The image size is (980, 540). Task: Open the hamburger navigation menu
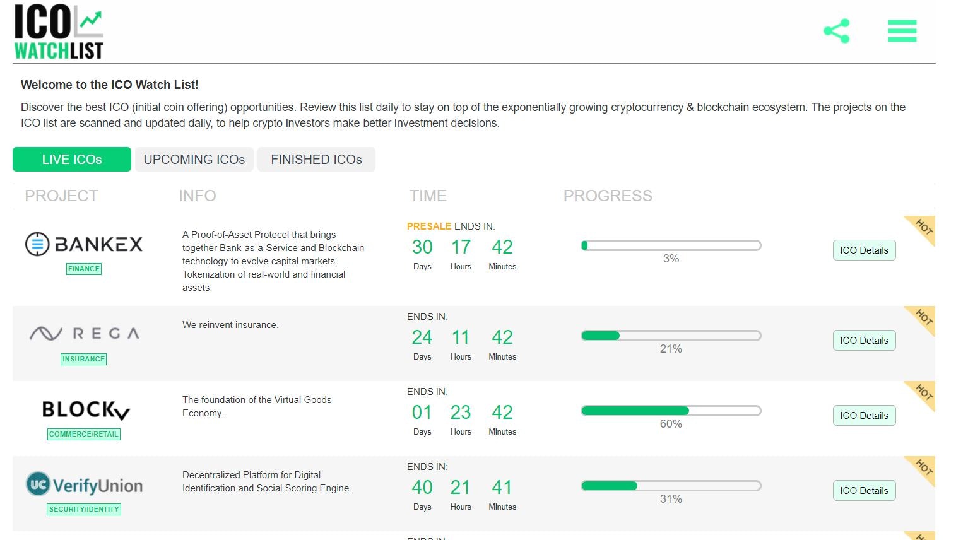click(901, 30)
